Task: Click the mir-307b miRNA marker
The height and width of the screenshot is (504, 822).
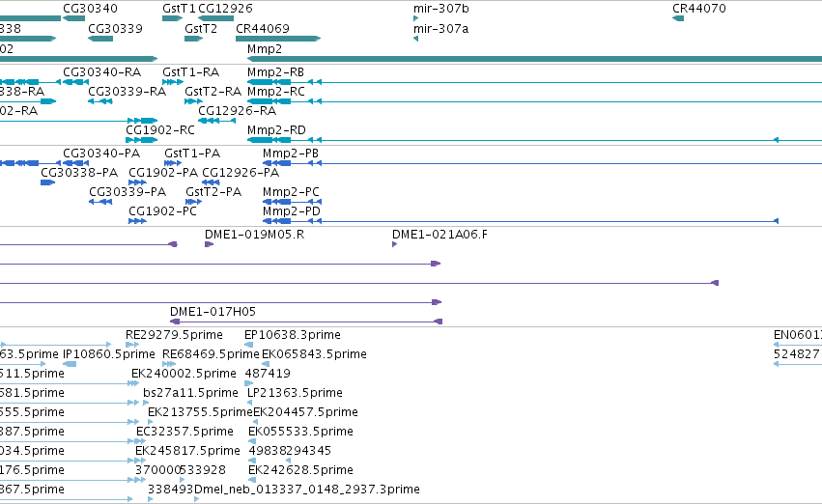Action: pyautogui.click(x=415, y=19)
